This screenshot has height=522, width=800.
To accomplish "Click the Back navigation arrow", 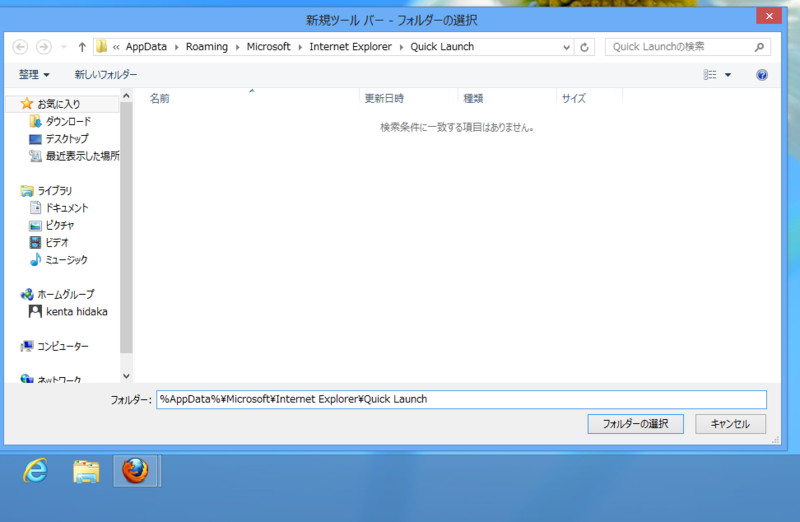I will (20, 47).
